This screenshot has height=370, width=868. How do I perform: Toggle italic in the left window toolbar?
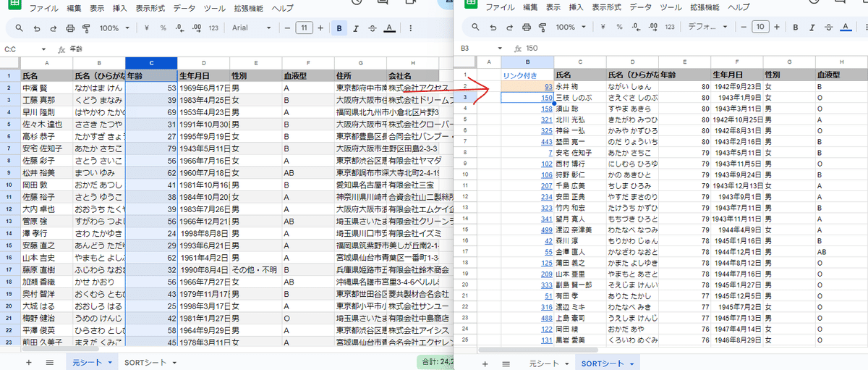point(357,28)
